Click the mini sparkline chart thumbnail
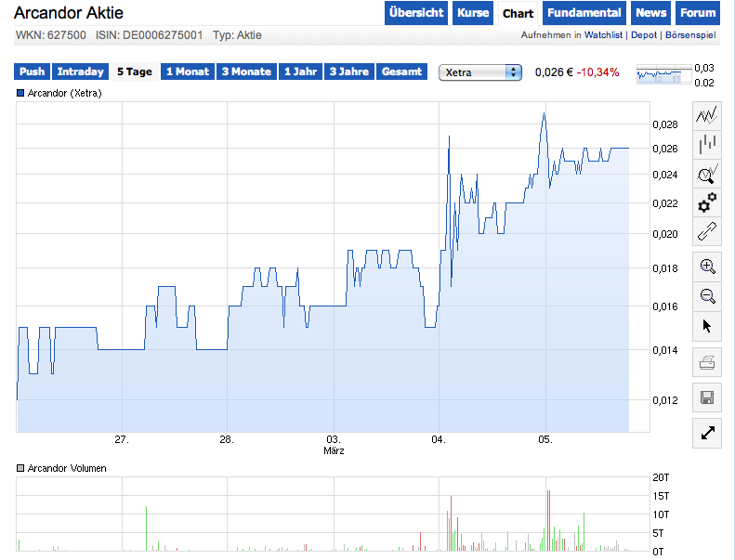 point(663,74)
